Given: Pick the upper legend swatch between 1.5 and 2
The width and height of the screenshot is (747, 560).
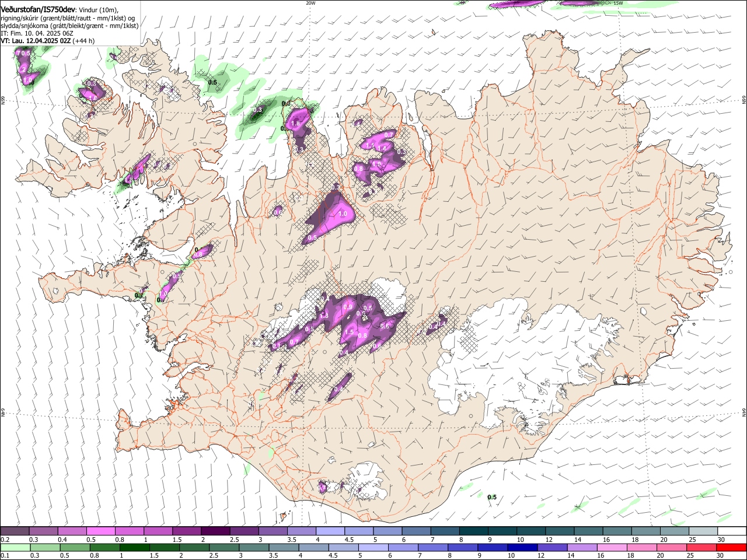Looking at the screenshot, I should (x=186, y=531).
